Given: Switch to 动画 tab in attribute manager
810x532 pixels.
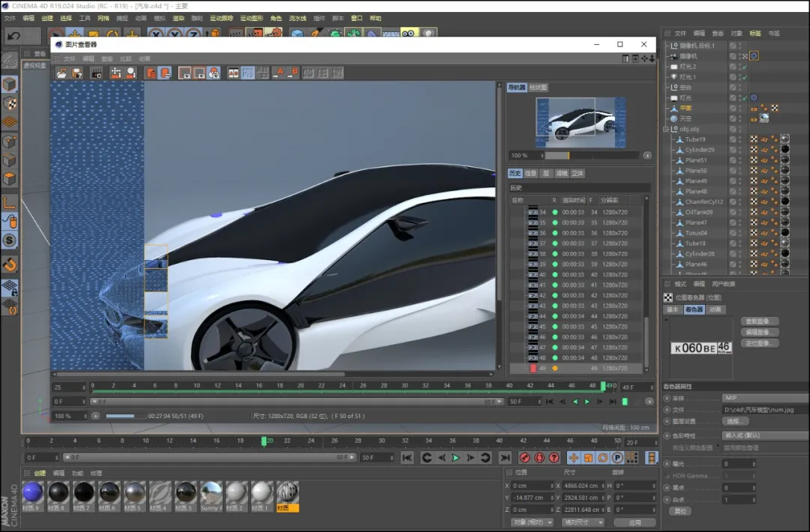Looking at the screenshot, I should pyautogui.click(x=715, y=309).
